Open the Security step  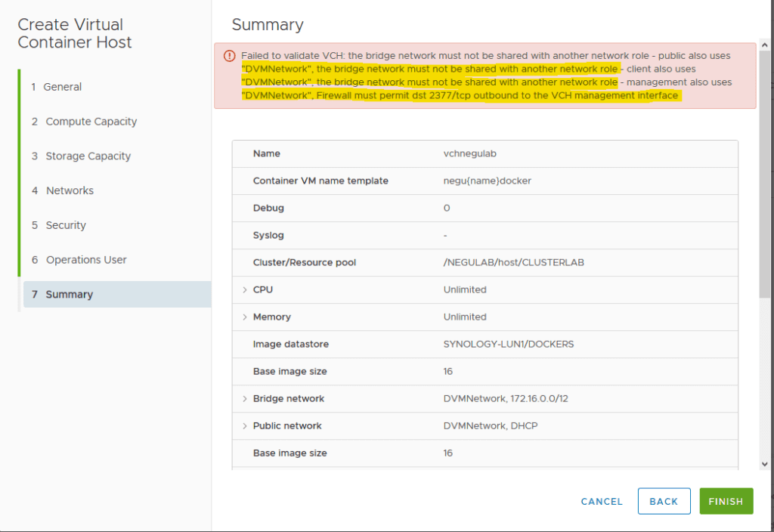60,224
